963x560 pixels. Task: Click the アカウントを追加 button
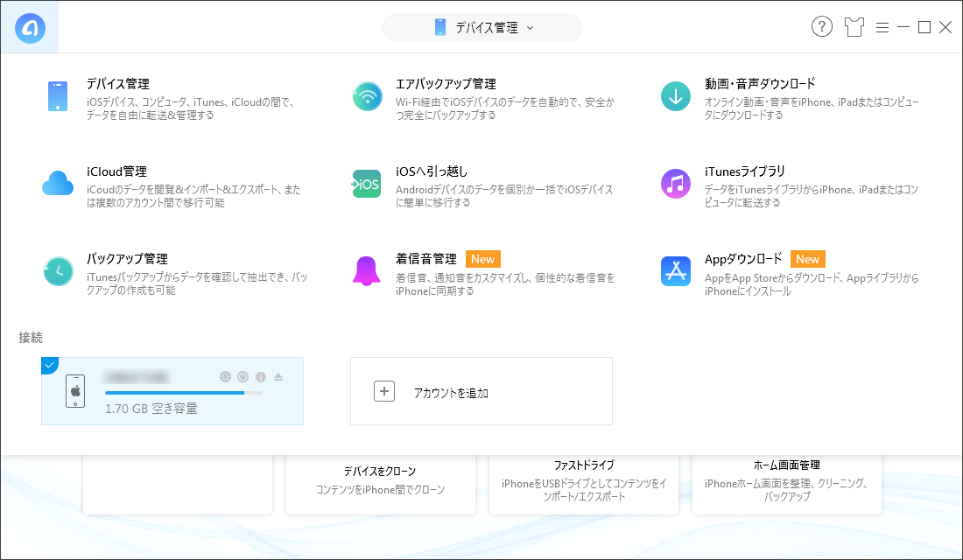pyautogui.click(x=481, y=391)
